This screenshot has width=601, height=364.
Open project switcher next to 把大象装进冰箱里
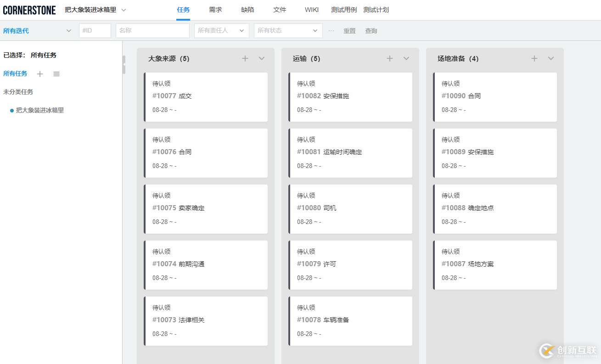coord(123,9)
